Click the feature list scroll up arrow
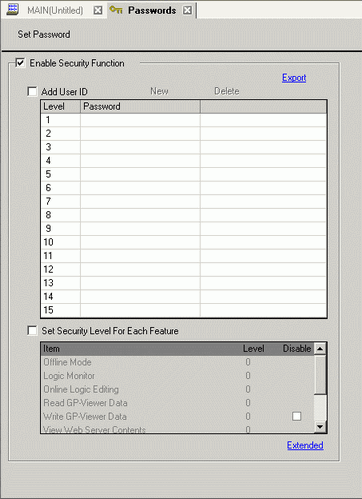This screenshot has height=499, width=362. (x=320, y=349)
